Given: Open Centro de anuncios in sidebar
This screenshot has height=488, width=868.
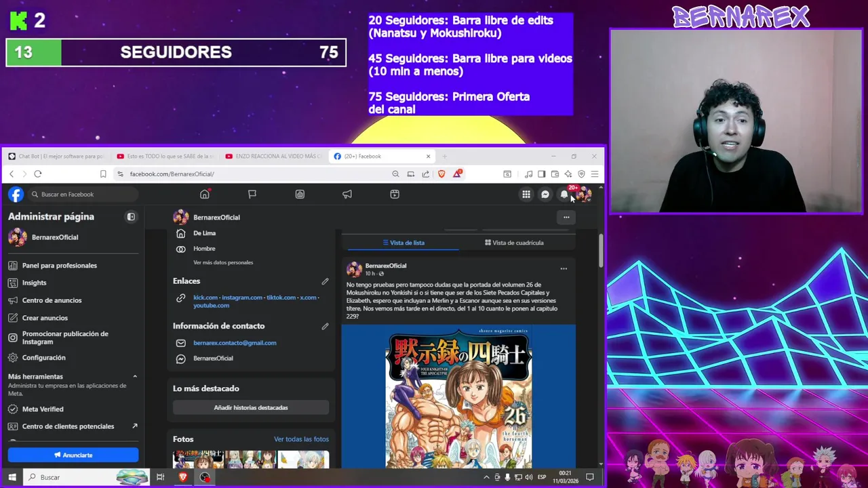Looking at the screenshot, I should click(x=73, y=300).
